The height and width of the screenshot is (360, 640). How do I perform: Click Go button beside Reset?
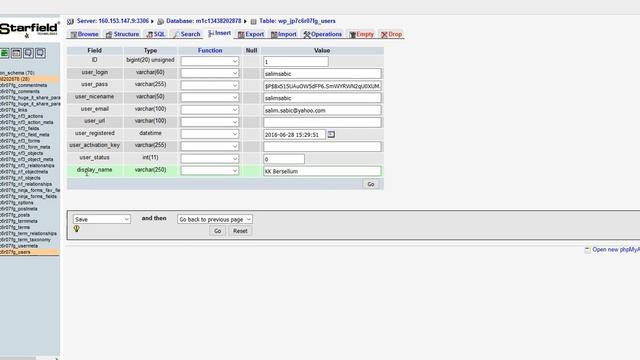[x=218, y=231]
